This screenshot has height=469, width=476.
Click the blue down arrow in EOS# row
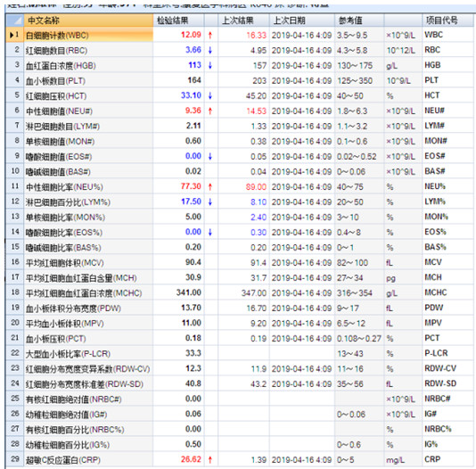210,157
